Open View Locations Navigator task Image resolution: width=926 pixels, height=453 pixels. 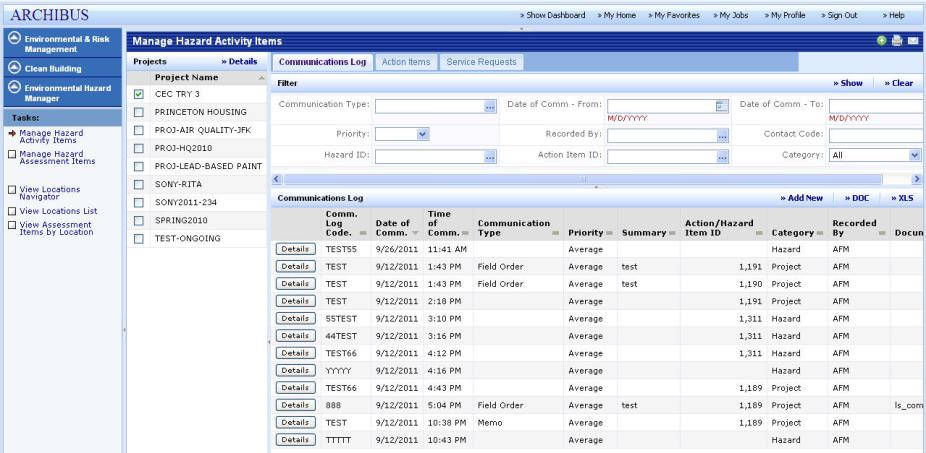[x=49, y=193]
